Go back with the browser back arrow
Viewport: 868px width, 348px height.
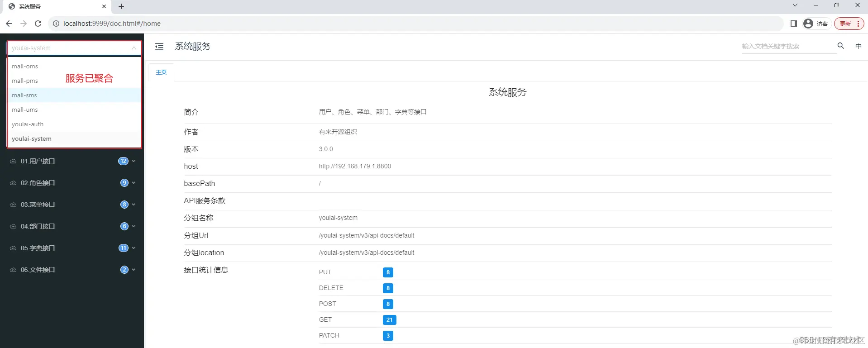(x=9, y=24)
